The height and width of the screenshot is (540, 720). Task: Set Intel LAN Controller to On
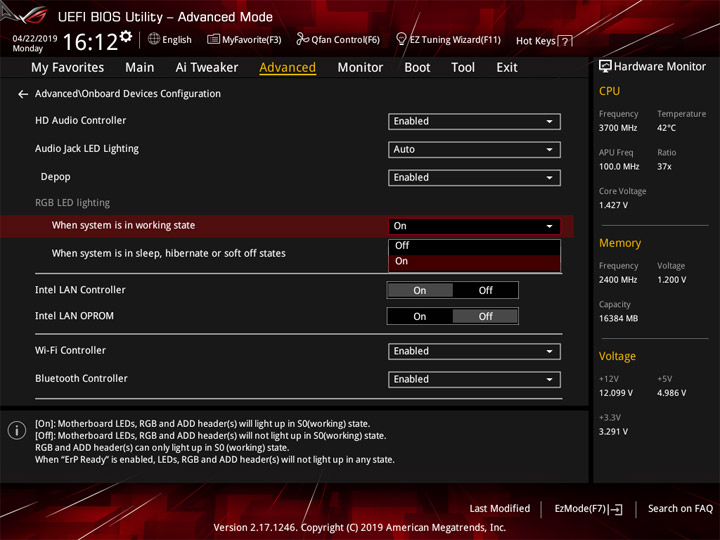pyautogui.click(x=420, y=290)
